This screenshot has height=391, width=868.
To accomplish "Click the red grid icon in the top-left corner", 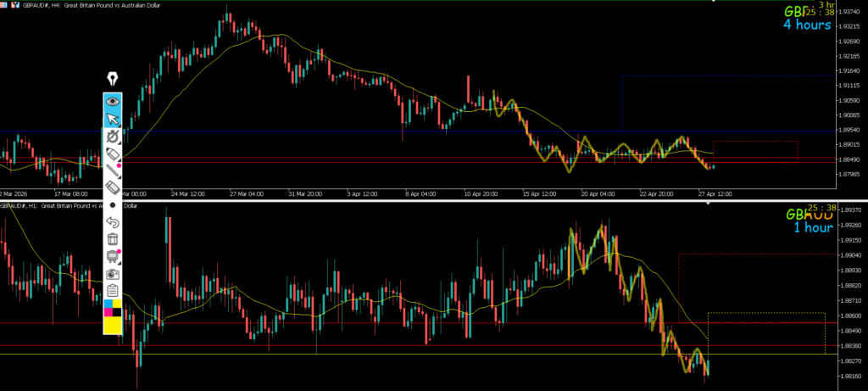I will pyautogui.click(x=4, y=4).
